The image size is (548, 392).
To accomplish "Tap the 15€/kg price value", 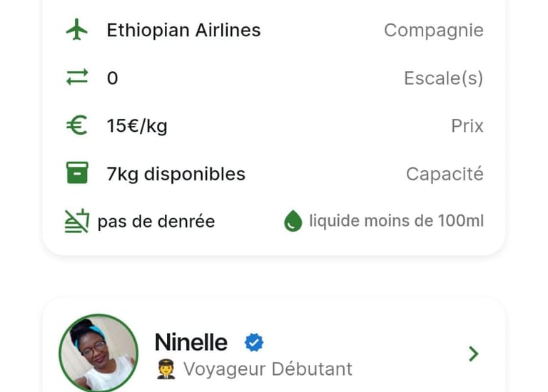I will coord(137,125).
